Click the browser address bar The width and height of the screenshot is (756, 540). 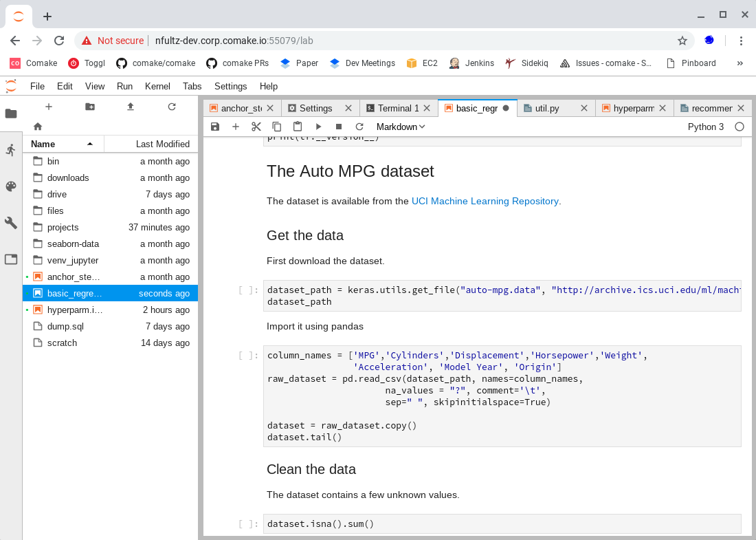(x=412, y=41)
